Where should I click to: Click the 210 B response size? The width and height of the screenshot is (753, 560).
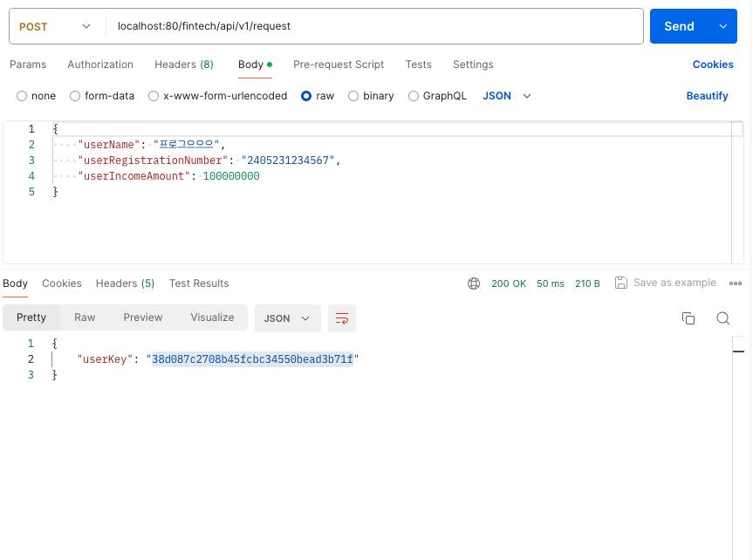point(587,283)
